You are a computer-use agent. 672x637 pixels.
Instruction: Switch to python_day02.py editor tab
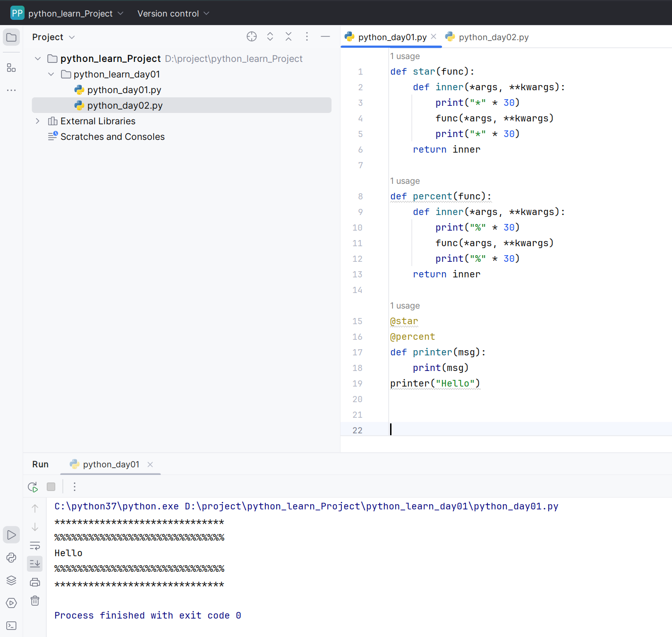[x=487, y=37]
